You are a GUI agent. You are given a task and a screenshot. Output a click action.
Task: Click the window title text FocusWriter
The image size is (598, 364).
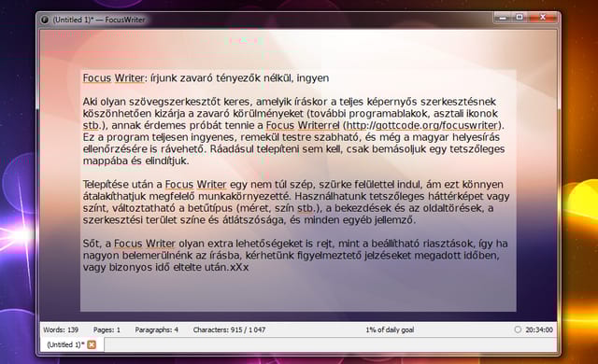pos(125,20)
